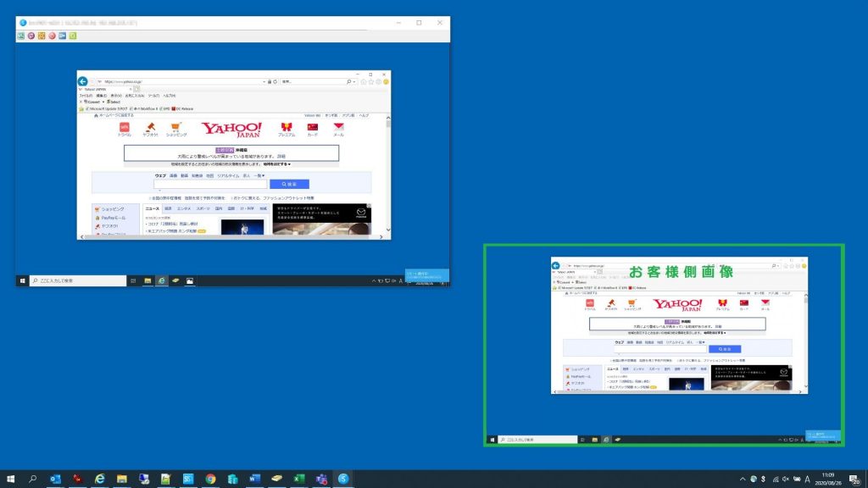
Task: Open Outlook from the host taskbar
Action: click(55, 479)
